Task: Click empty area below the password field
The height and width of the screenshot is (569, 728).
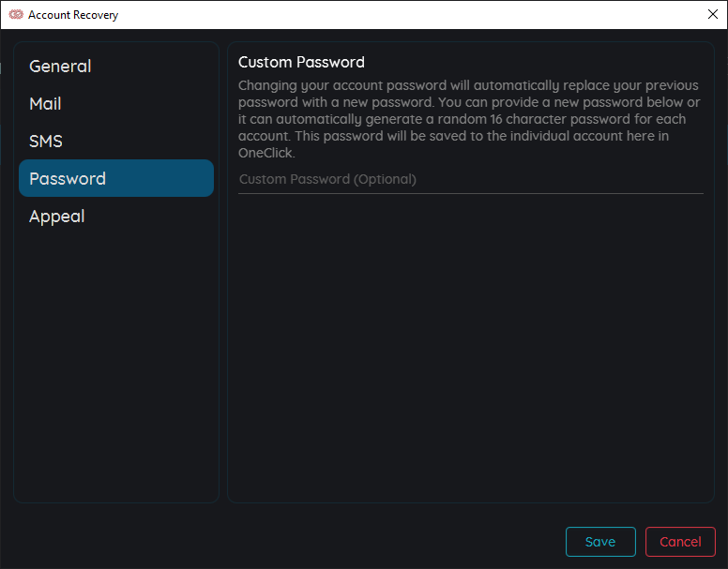Action: point(470,346)
